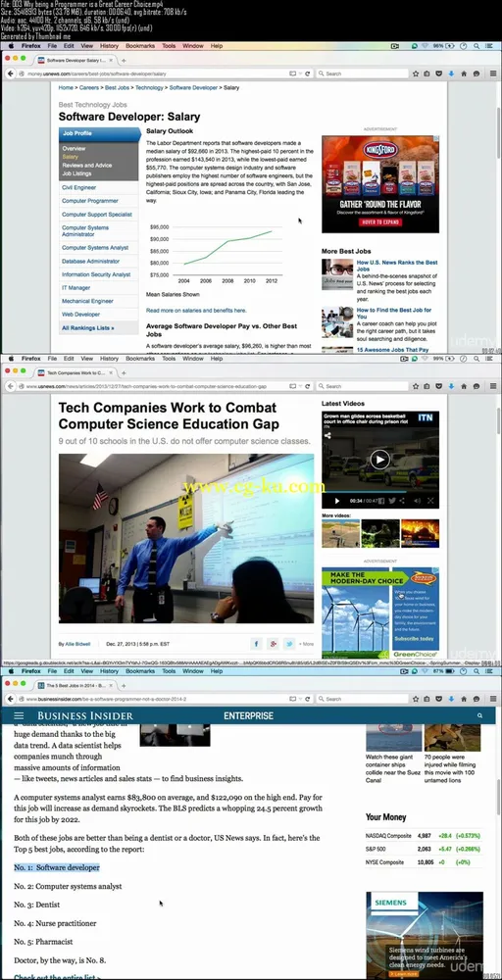Click 'Computer Programmer' sidebar job link
The width and height of the screenshot is (502, 980).
point(90,201)
